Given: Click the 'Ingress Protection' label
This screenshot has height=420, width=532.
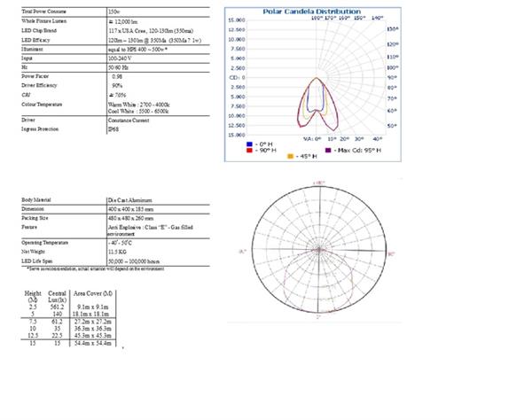Looking at the screenshot, I should [40, 129].
